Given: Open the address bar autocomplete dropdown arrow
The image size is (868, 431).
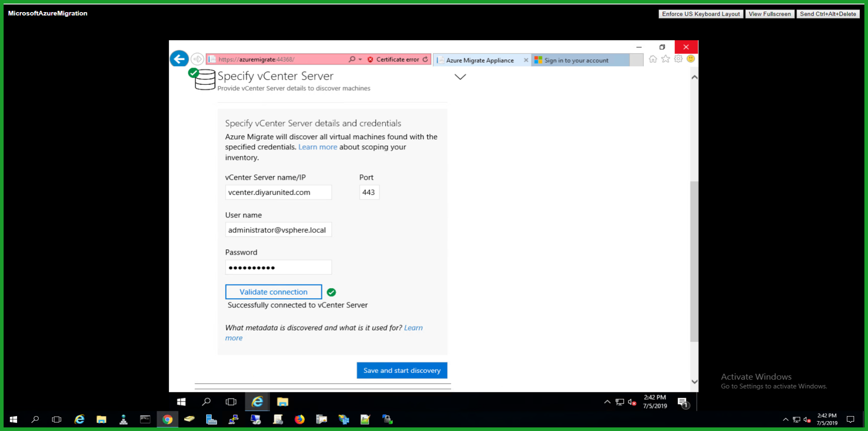Looking at the screenshot, I should click(x=360, y=59).
